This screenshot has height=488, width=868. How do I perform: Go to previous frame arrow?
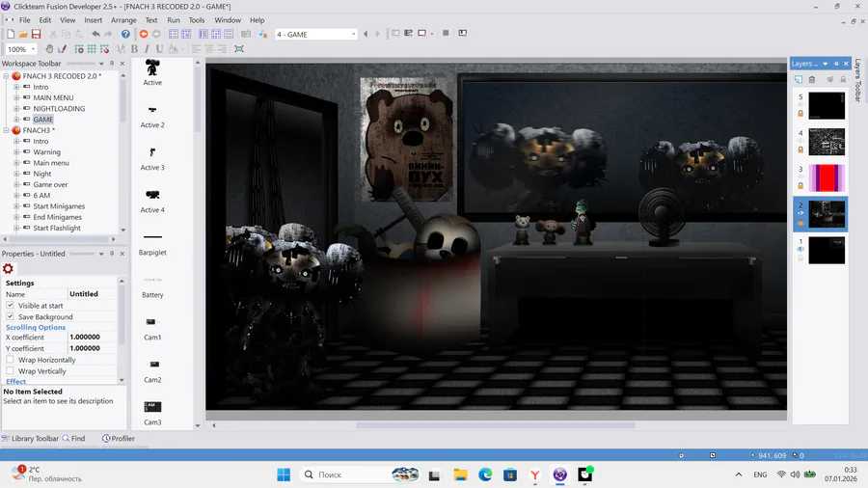(x=366, y=35)
